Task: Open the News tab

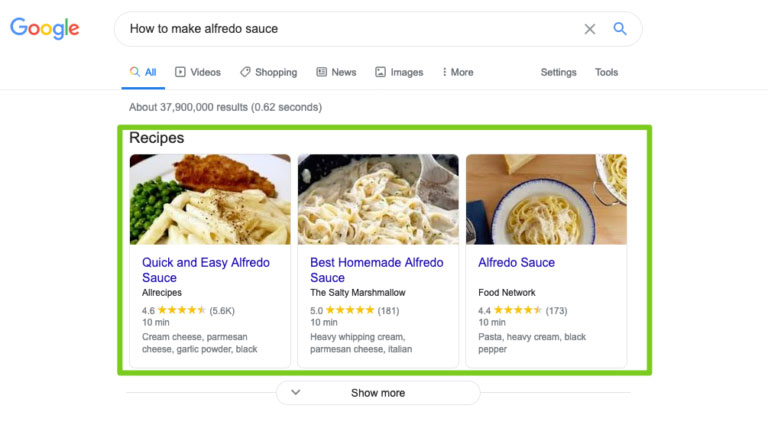Action: tap(336, 72)
